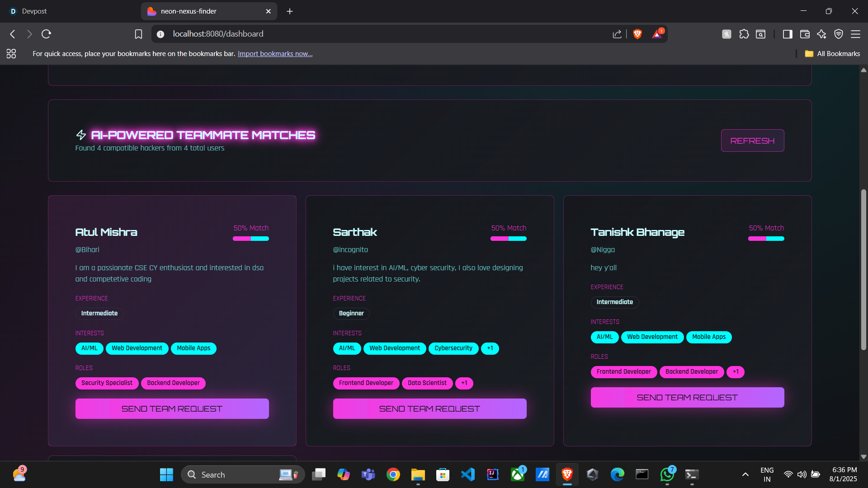Launch Leo AI sparkle icon
Screen dimensions: 868x488
821,34
